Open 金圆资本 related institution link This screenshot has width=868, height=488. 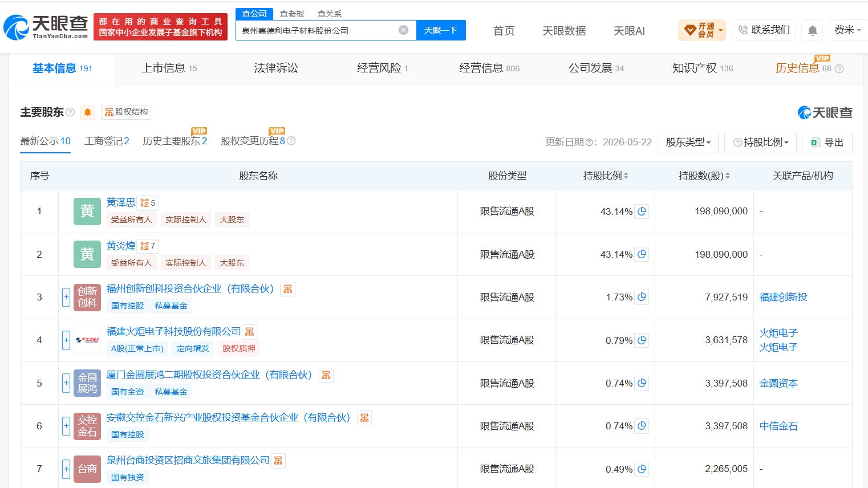click(x=778, y=383)
